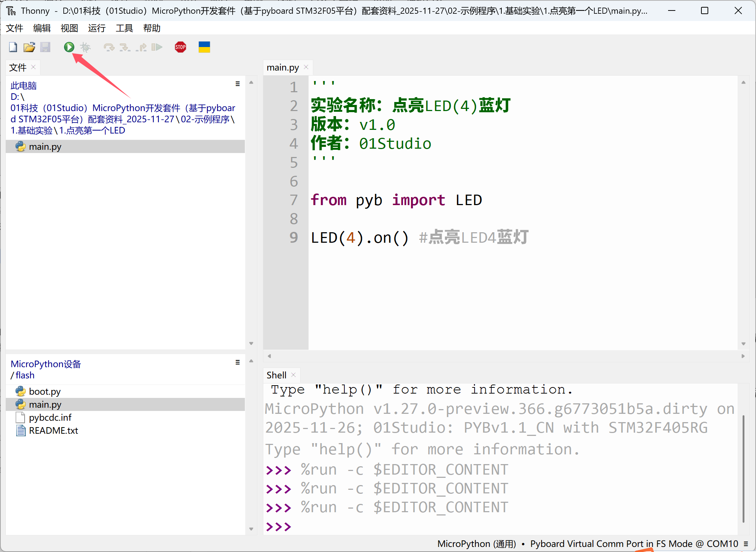Select README.txt in device flash files
756x552 pixels.
click(x=53, y=430)
